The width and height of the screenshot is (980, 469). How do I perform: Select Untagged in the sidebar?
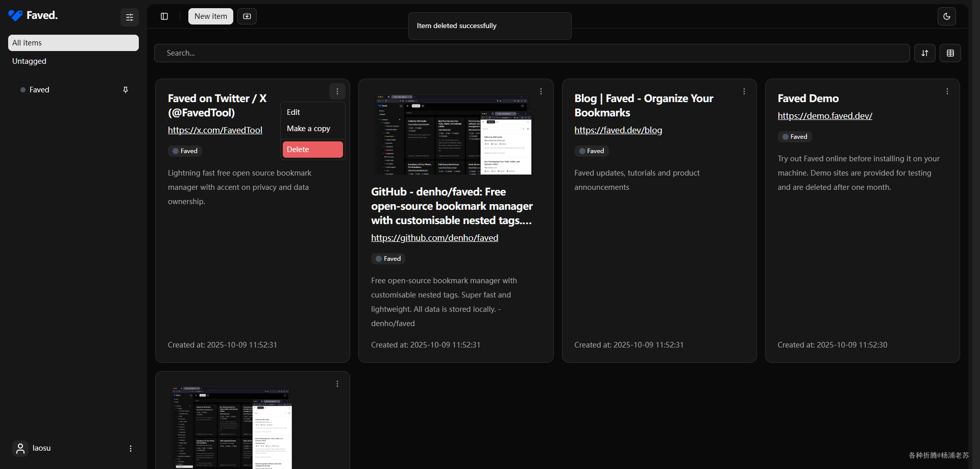[x=73, y=61]
